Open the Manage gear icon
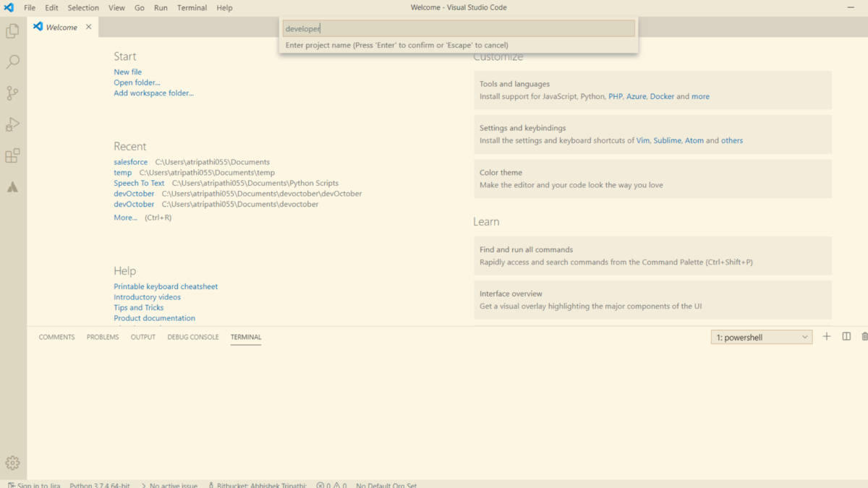868x488 pixels. [x=12, y=463]
